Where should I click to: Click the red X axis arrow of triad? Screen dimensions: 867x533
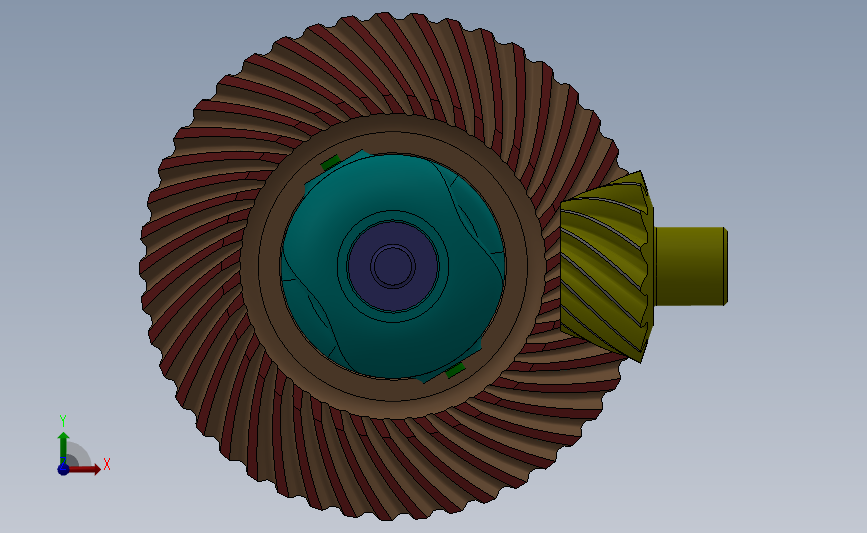86,469
